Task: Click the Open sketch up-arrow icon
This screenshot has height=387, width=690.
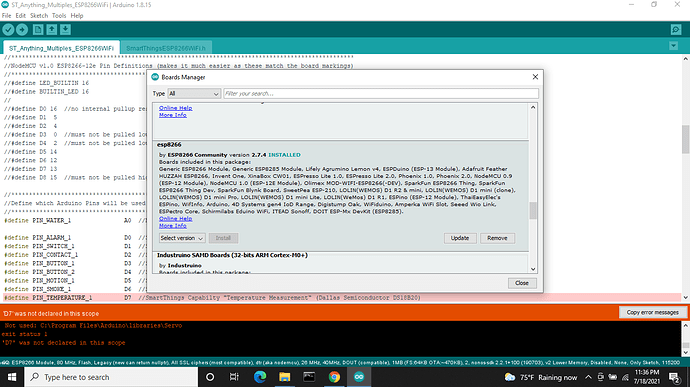Action: point(51,29)
